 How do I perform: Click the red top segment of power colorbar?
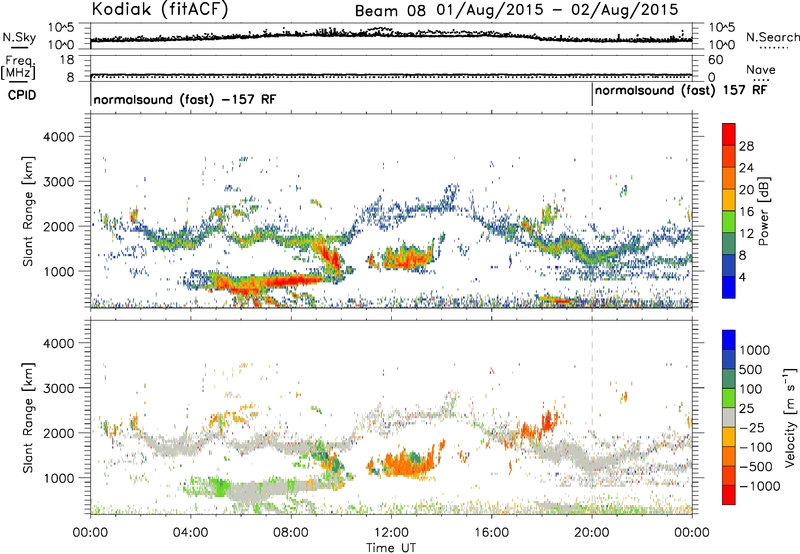coord(729,134)
